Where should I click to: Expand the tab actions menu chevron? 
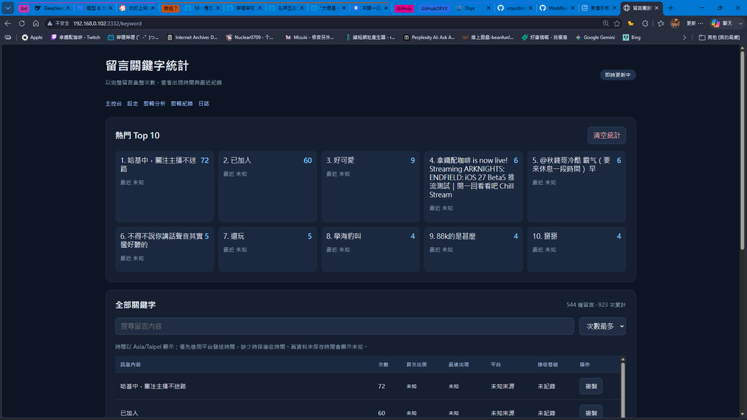[x=8, y=8]
